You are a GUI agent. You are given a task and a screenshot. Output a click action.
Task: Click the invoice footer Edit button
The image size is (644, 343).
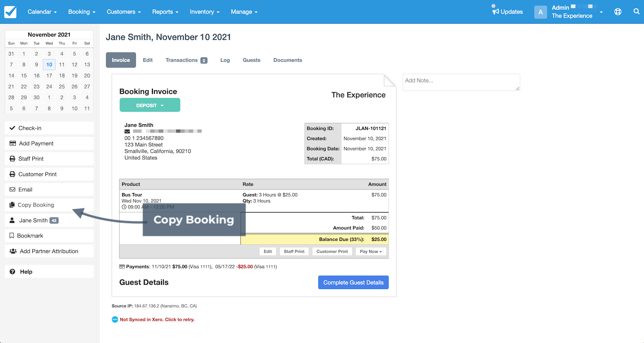(x=268, y=251)
